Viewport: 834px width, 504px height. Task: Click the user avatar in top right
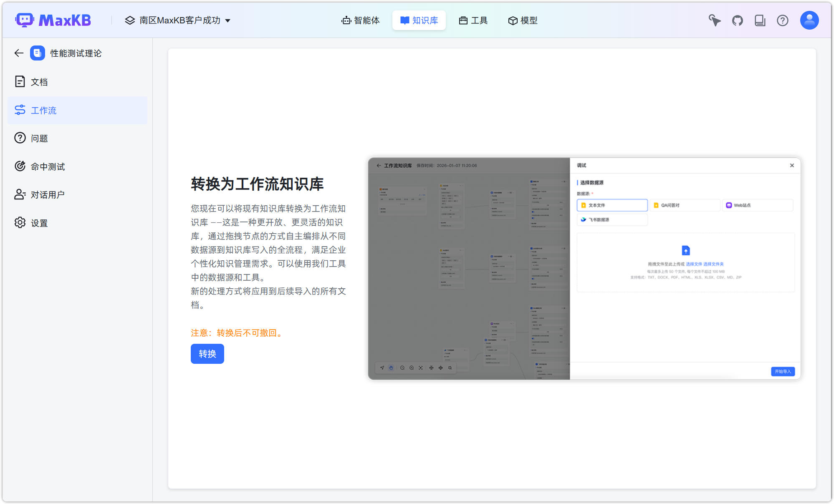click(x=809, y=20)
